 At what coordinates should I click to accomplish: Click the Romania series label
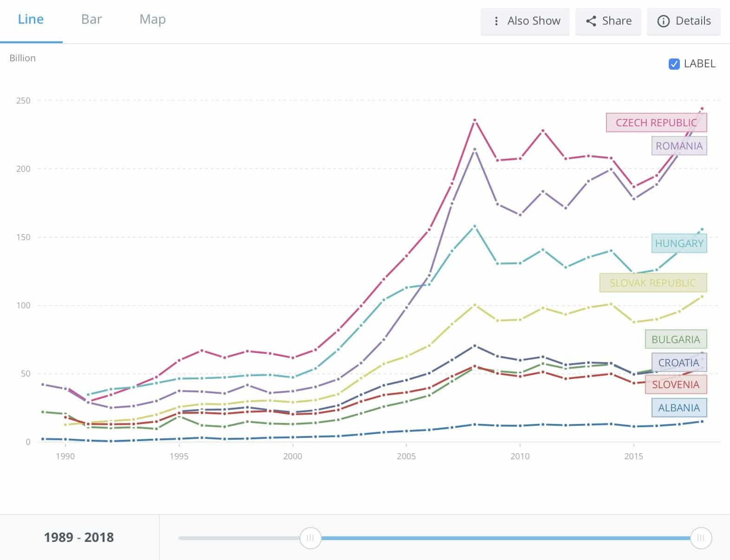679,146
